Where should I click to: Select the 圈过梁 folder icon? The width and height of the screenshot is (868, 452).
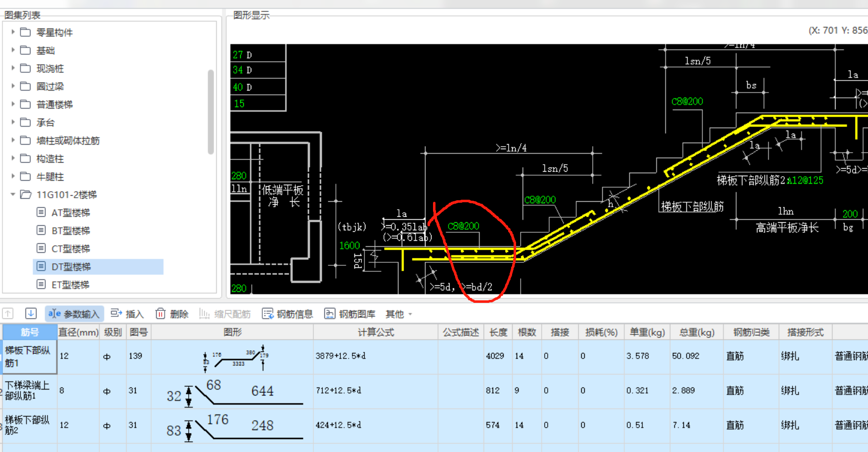click(x=26, y=86)
